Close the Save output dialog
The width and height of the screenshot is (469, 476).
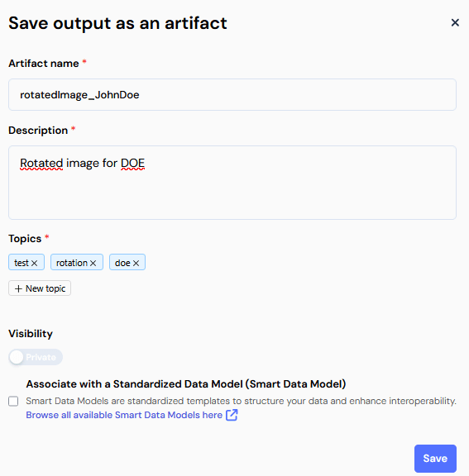(455, 22)
